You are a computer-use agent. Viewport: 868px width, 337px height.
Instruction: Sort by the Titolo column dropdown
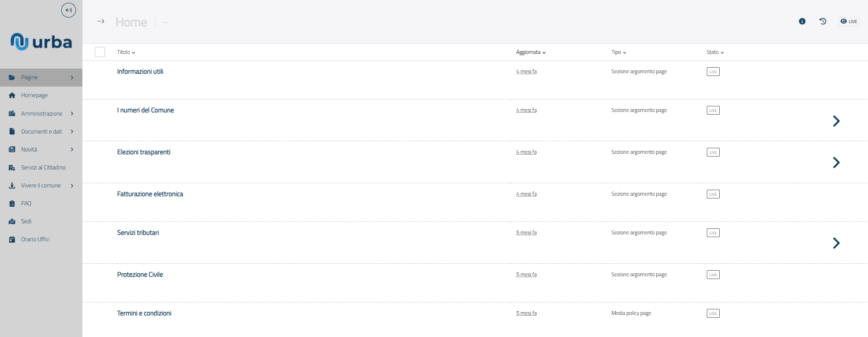(126, 52)
